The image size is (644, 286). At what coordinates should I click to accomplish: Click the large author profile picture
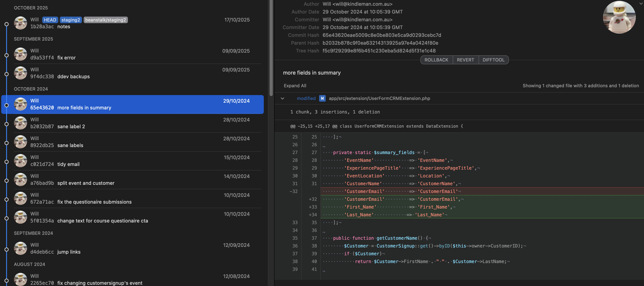point(619,17)
